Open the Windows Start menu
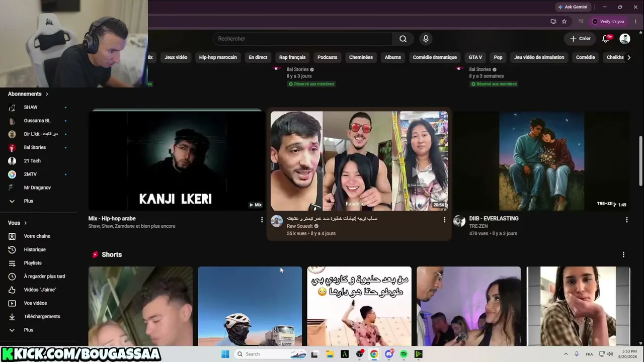This screenshot has width=644, height=362. click(x=225, y=354)
